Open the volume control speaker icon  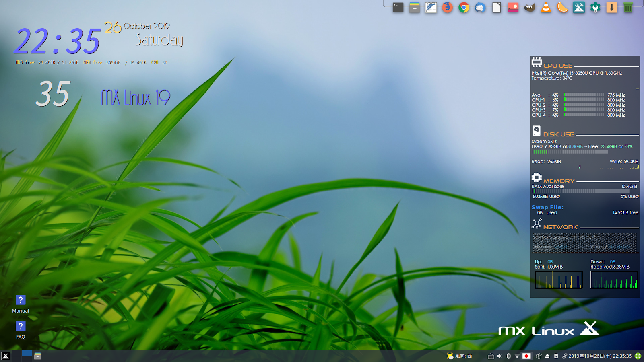click(x=500, y=356)
